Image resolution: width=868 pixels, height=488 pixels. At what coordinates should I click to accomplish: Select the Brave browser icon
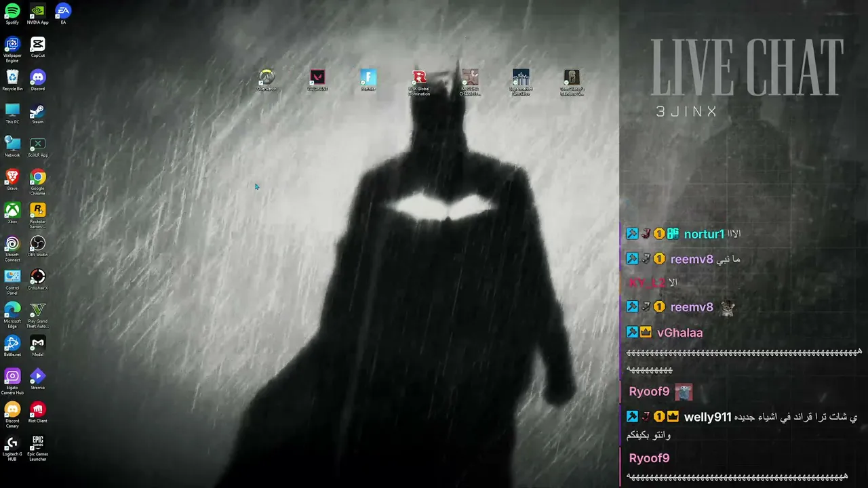pyautogui.click(x=12, y=180)
